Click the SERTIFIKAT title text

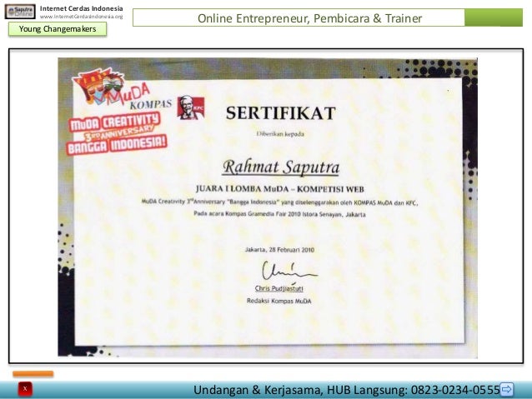coord(280,113)
